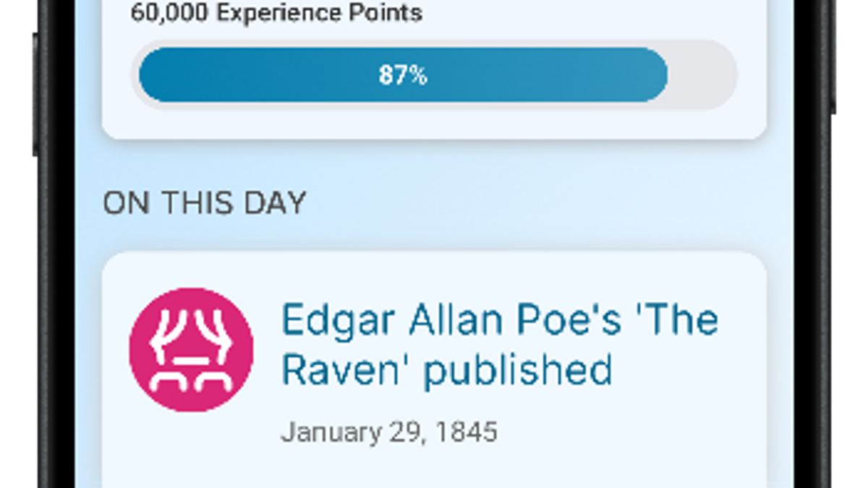Select the 60,000 Experience Points text
868x488 pixels.
tap(276, 13)
